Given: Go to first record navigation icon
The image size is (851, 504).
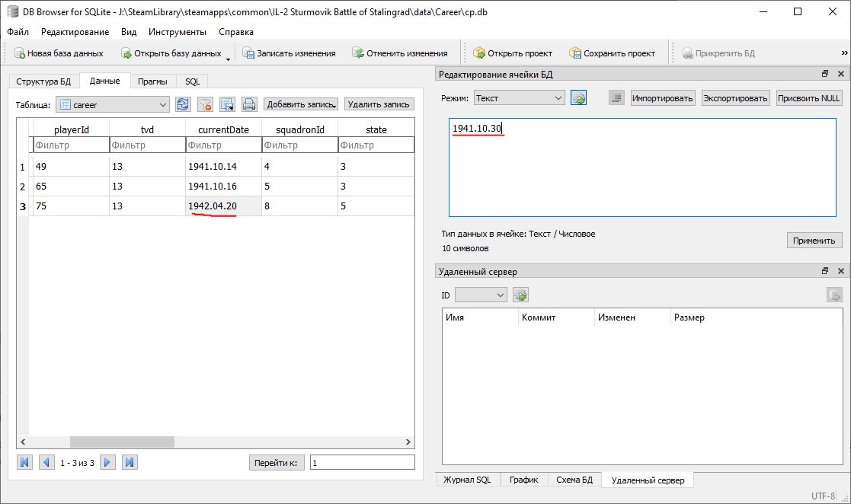Looking at the screenshot, I should (24, 462).
